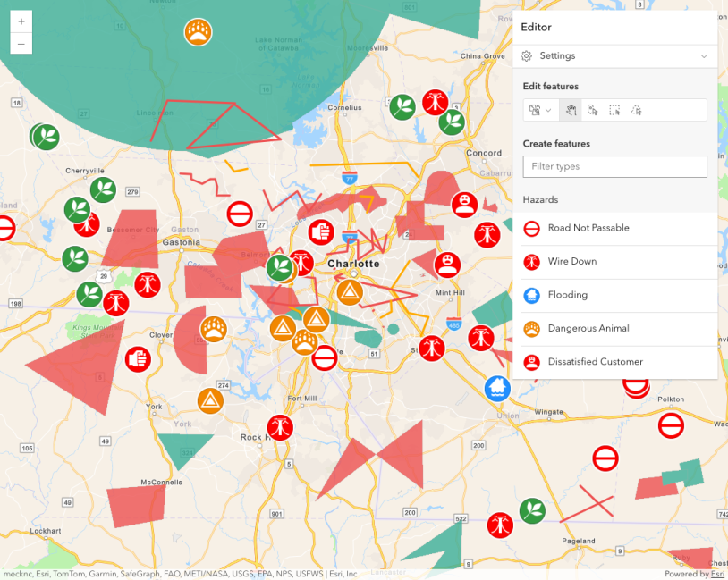Open the selection mode dropdown in Edit features
This screenshot has height=580, width=728.
point(539,110)
